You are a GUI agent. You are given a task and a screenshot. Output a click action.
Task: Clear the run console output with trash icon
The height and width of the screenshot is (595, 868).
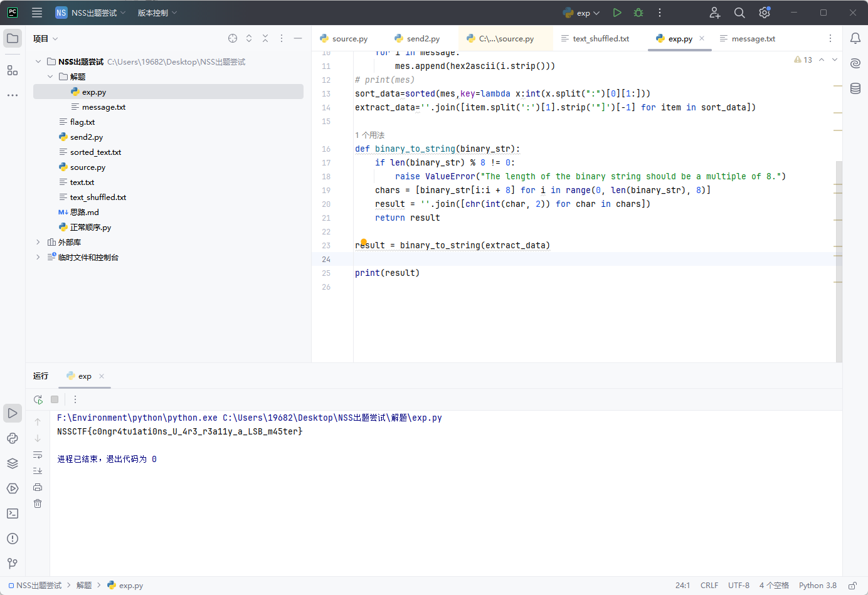point(38,503)
